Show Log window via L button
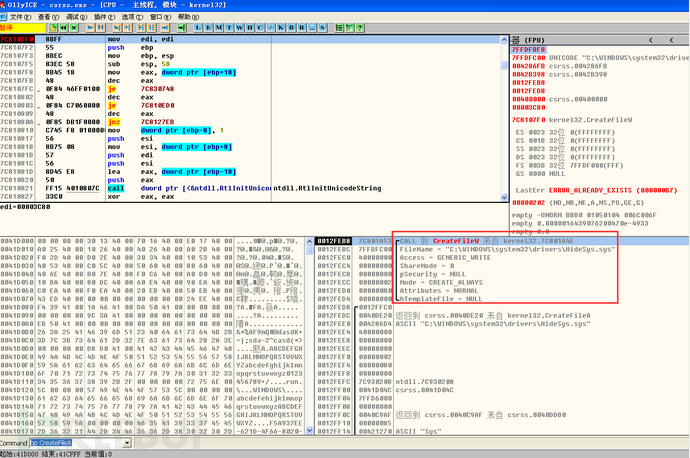Image resolution: width=690 pixels, height=458 pixels. (x=198, y=28)
